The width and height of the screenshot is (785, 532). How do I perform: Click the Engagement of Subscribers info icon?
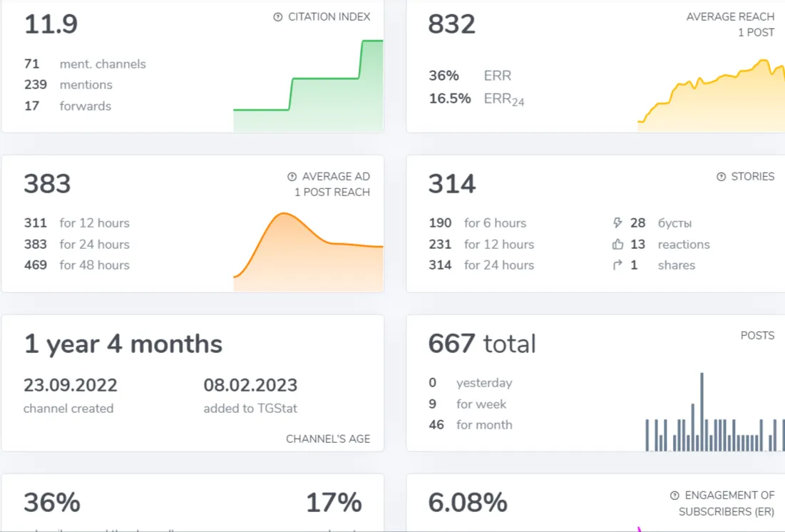pos(674,496)
